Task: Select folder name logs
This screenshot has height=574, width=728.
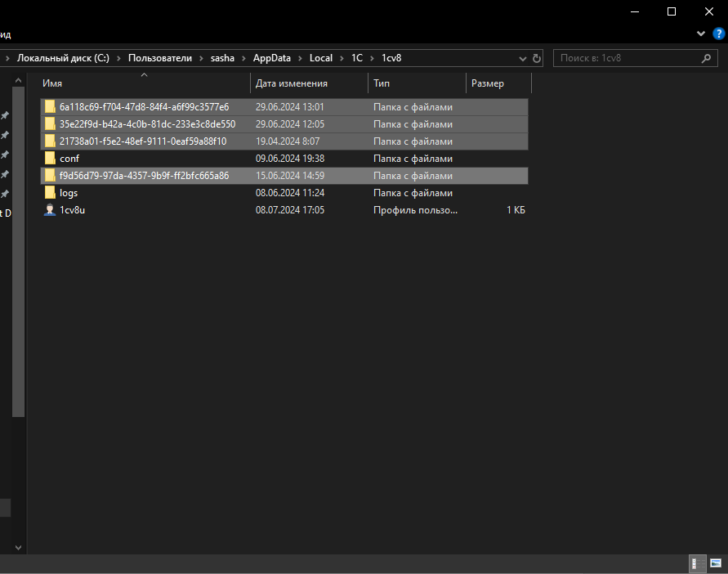Action: coord(69,193)
